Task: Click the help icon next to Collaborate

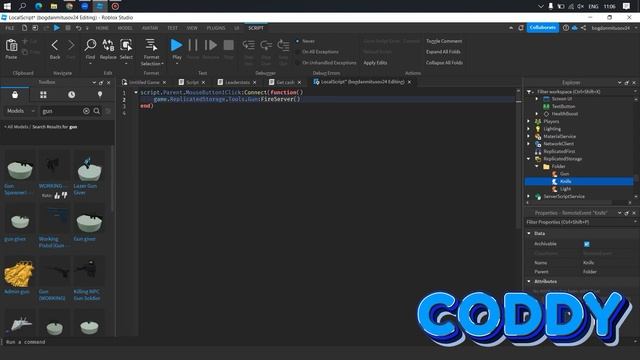Action: (566, 28)
